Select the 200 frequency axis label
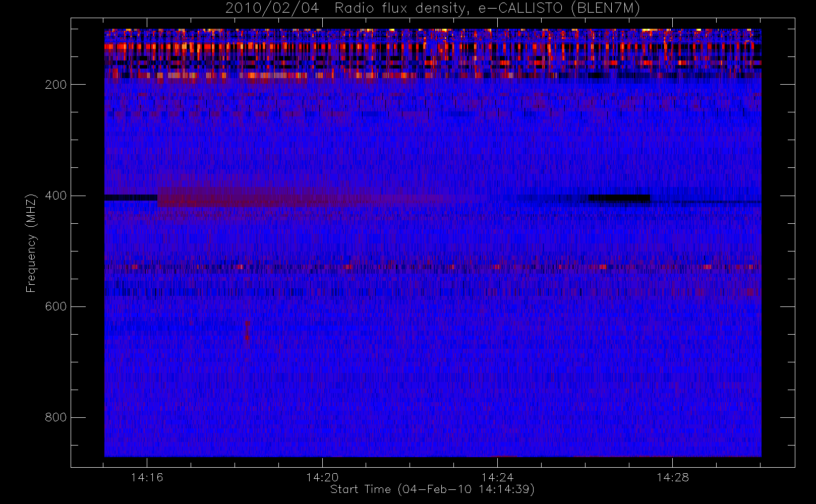Image resolution: width=816 pixels, height=504 pixels. pyautogui.click(x=55, y=85)
